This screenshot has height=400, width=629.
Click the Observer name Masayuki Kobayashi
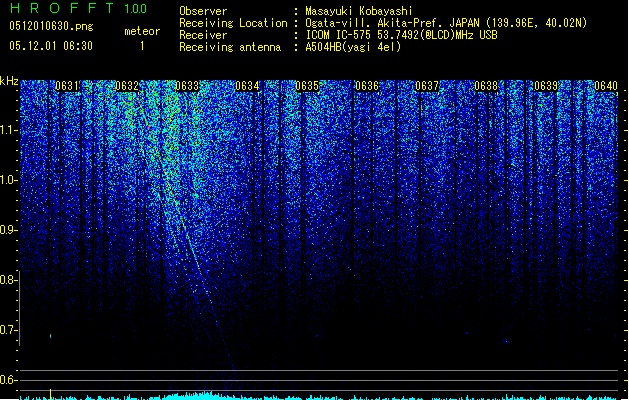tap(359, 11)
